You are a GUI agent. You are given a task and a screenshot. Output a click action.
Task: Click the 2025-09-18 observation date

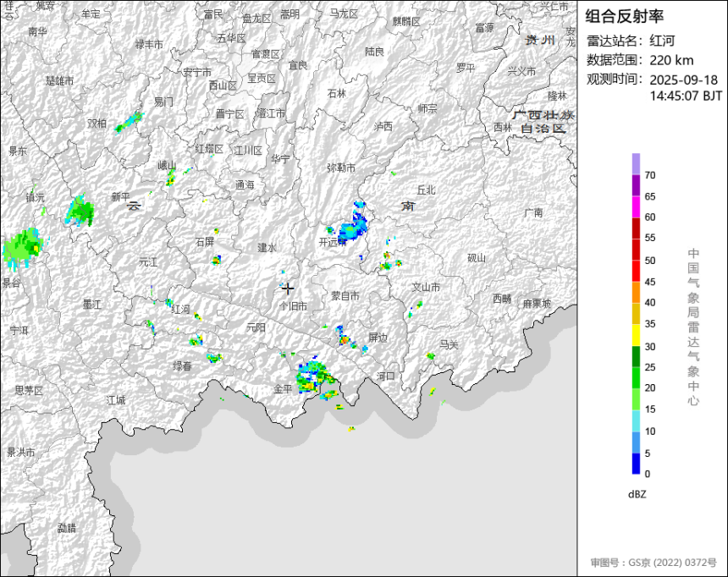[683, 80]
